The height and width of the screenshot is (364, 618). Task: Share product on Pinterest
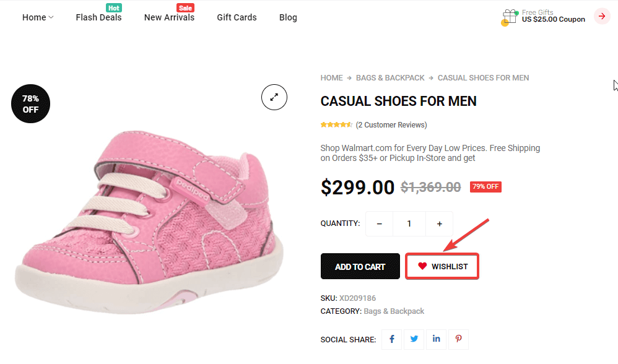459,339
